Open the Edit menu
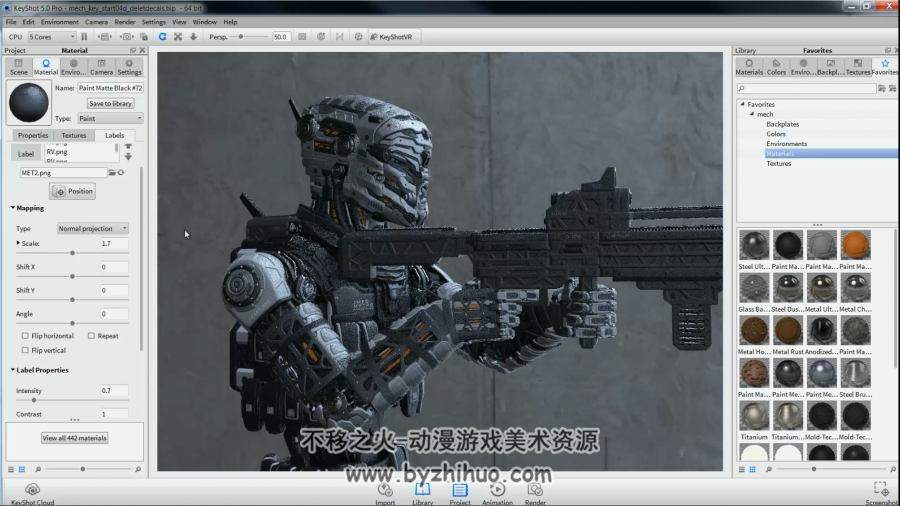This screenshot has width=900, height=506. 28,22
